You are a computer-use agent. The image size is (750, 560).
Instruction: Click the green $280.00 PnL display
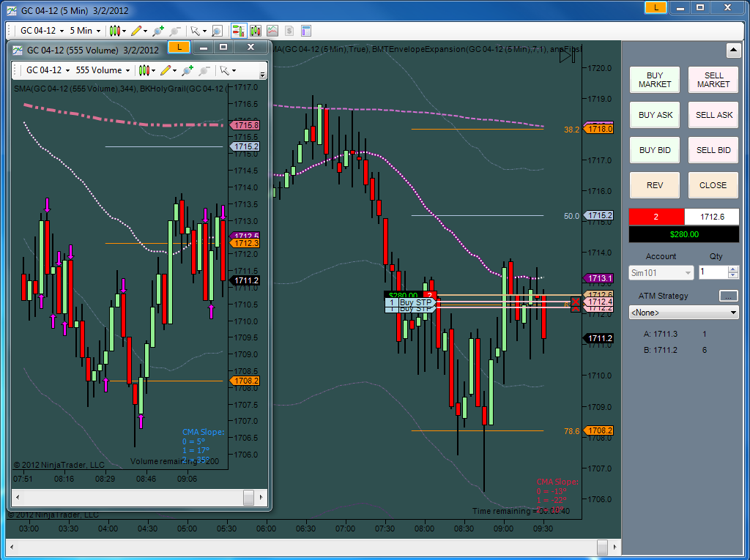pyautogui.click(x=683, y=234)
